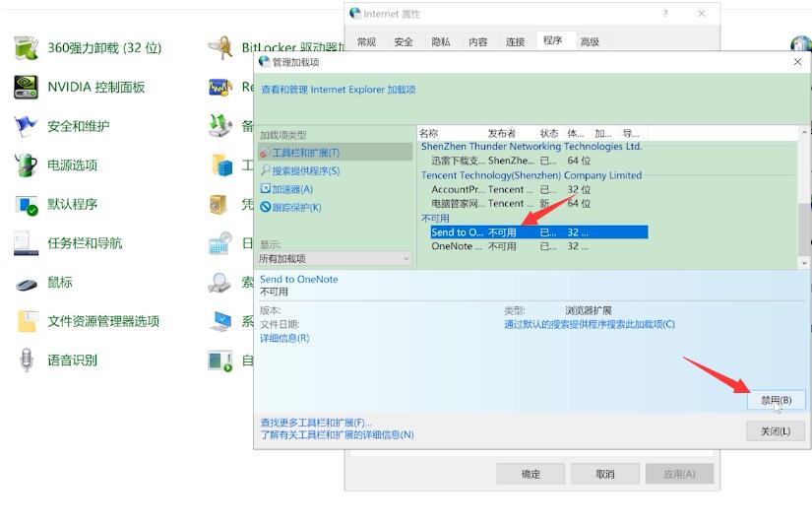Click the Internet 属性 title bar icon
Image resolution: width=812 pixels, height=526 pixels.
coord(355,14)
